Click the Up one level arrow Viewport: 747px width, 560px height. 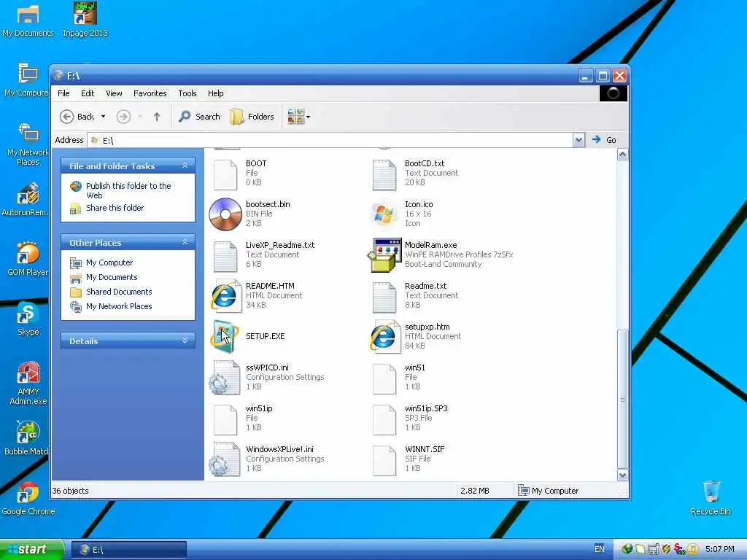[x=157, y=117]
